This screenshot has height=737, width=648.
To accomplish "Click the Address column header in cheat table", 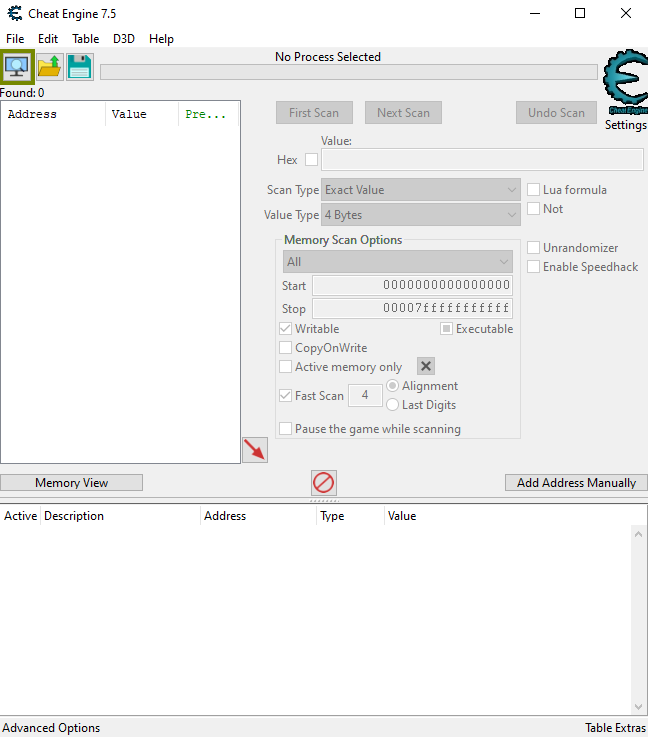I will [x=258, y=516].
